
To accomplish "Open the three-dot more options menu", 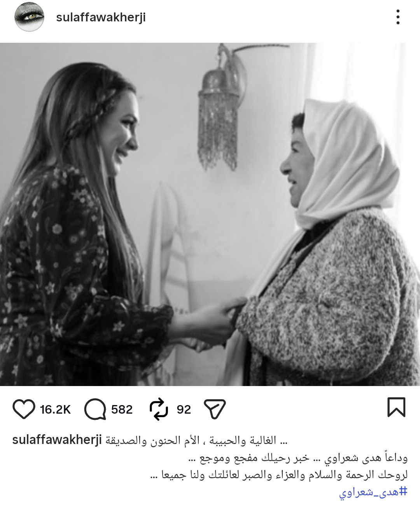I will pyautogui.click(x=398, y=17).
